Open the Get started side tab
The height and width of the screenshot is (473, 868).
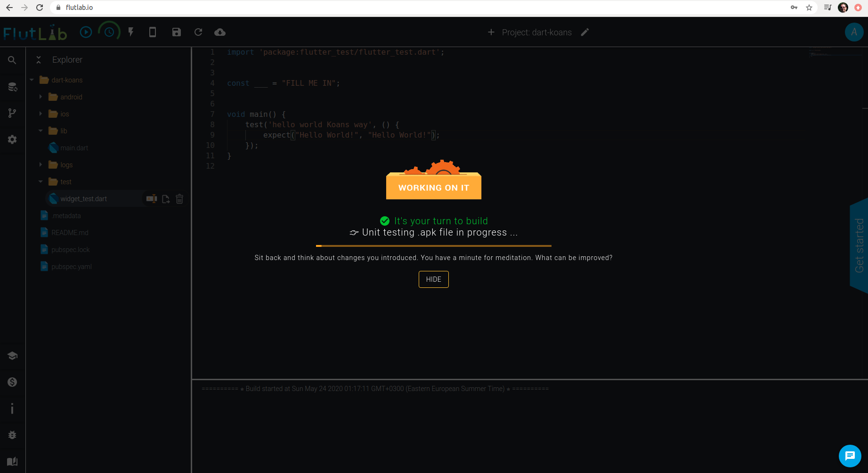859,245
